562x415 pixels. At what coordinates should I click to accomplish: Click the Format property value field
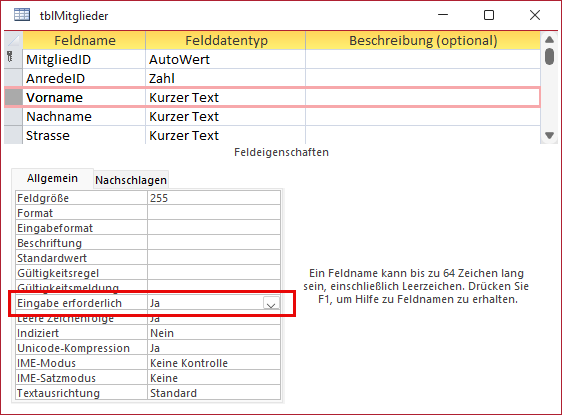214,213
